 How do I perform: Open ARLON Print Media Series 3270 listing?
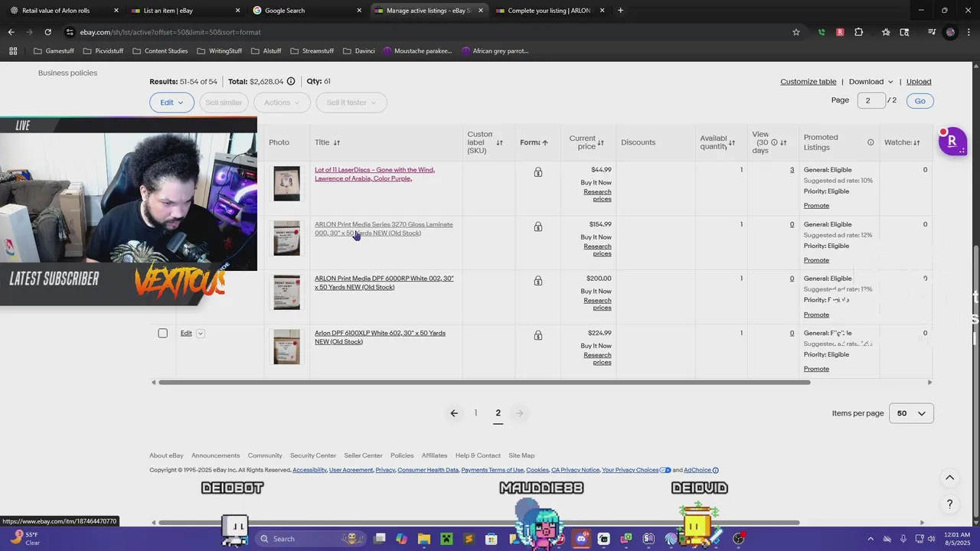pos(384,229)
